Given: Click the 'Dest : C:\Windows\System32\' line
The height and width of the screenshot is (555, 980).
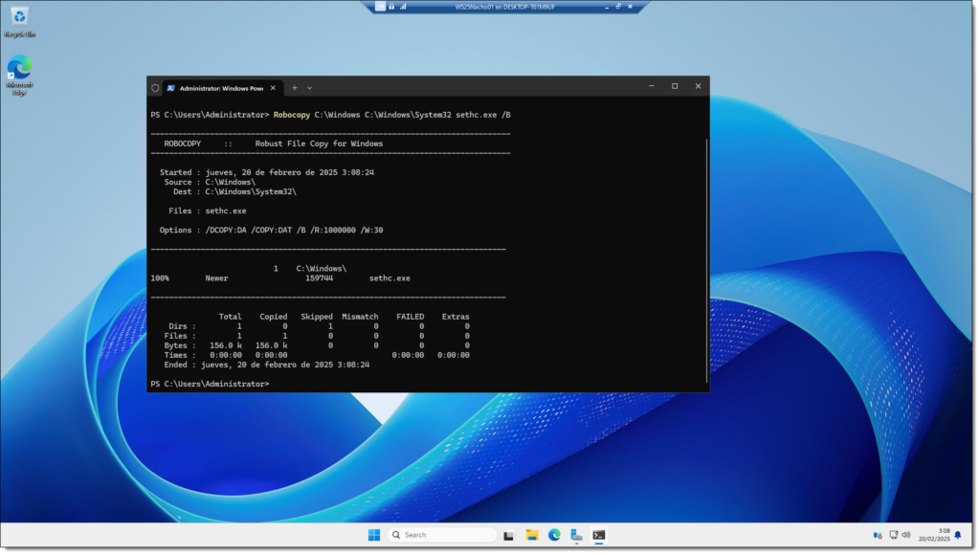Looking at the screenshot, I should (234, 192).
